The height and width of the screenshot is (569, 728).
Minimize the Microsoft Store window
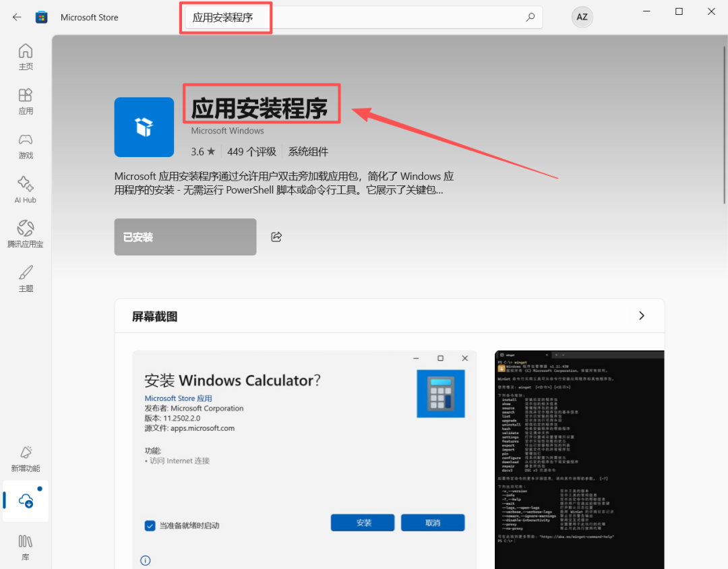coord(646,11)
